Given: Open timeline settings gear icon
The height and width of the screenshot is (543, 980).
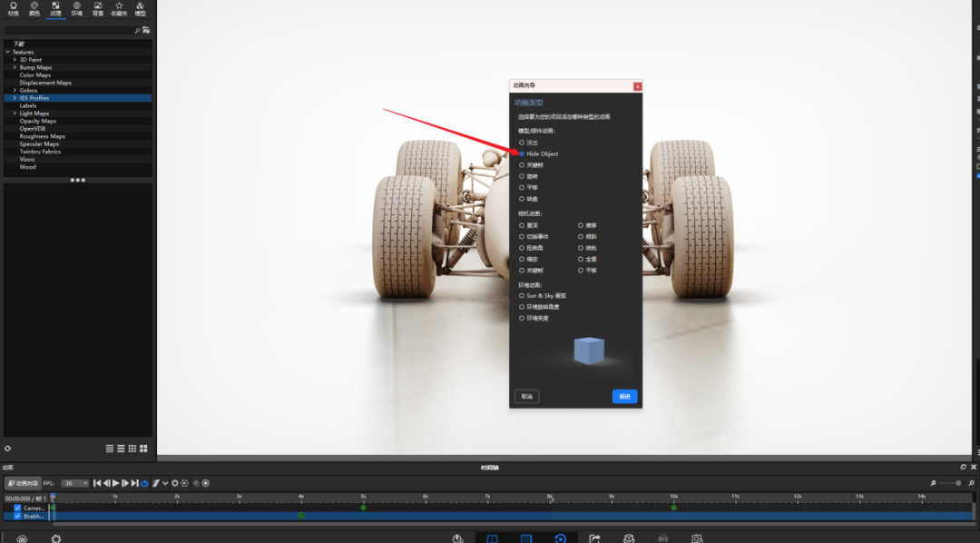Looking at the screenshot, I should 175,483.
